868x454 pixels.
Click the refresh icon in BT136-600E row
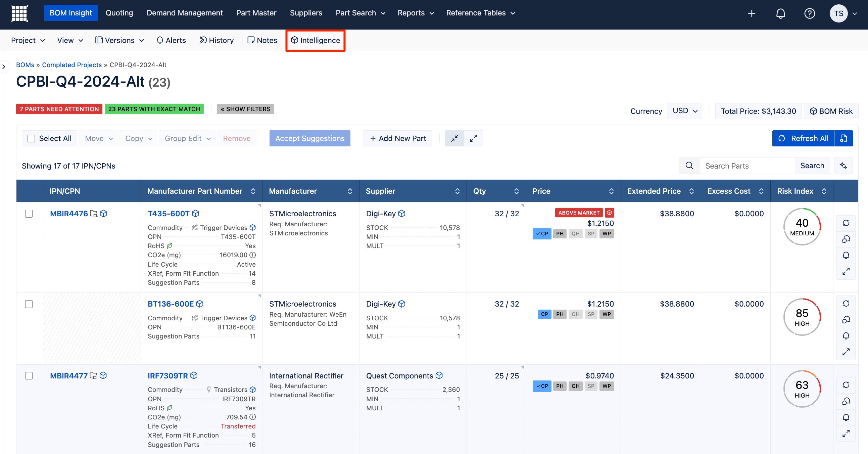pyautogui.click(x=846, y=303)
